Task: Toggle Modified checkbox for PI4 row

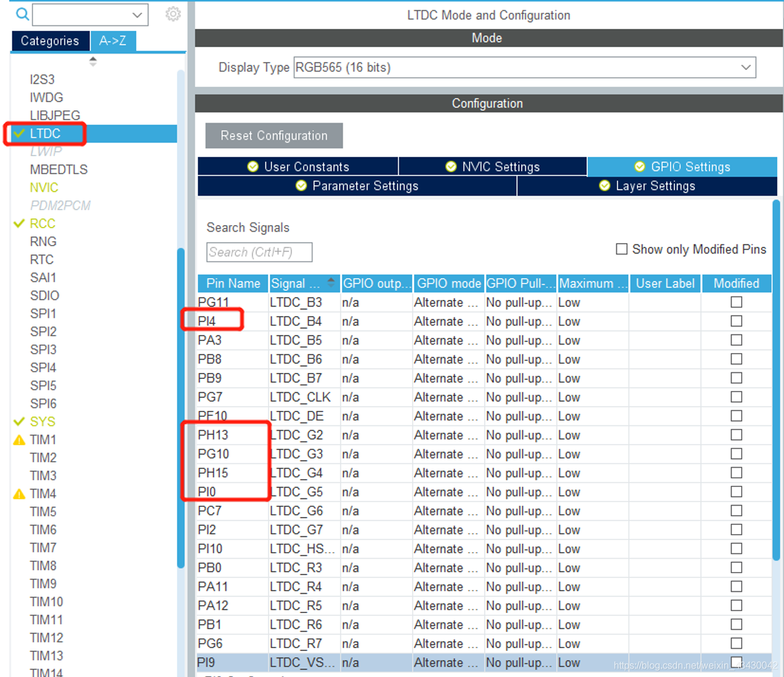Action: pos(736,321)
